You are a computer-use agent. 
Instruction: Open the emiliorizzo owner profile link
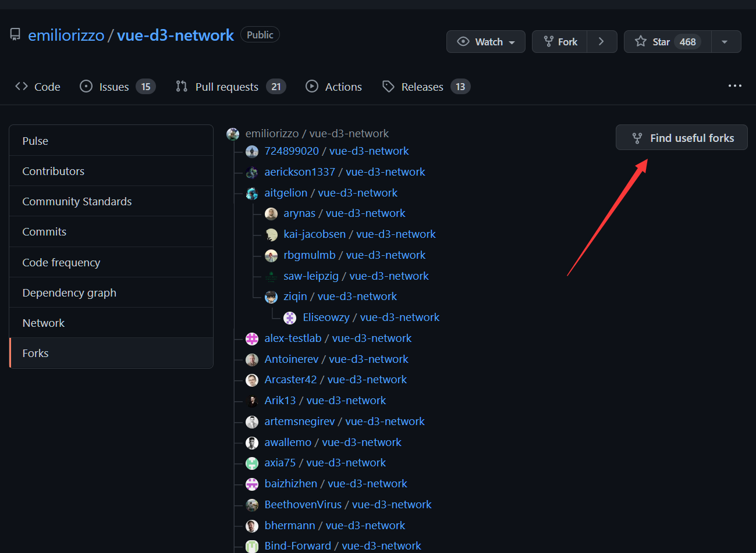pos(66,35)
